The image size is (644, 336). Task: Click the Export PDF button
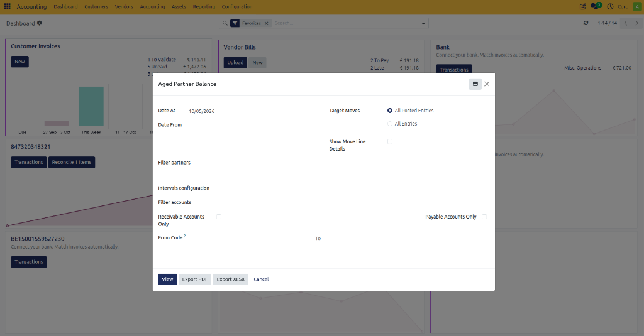click(x=195, y=279)
